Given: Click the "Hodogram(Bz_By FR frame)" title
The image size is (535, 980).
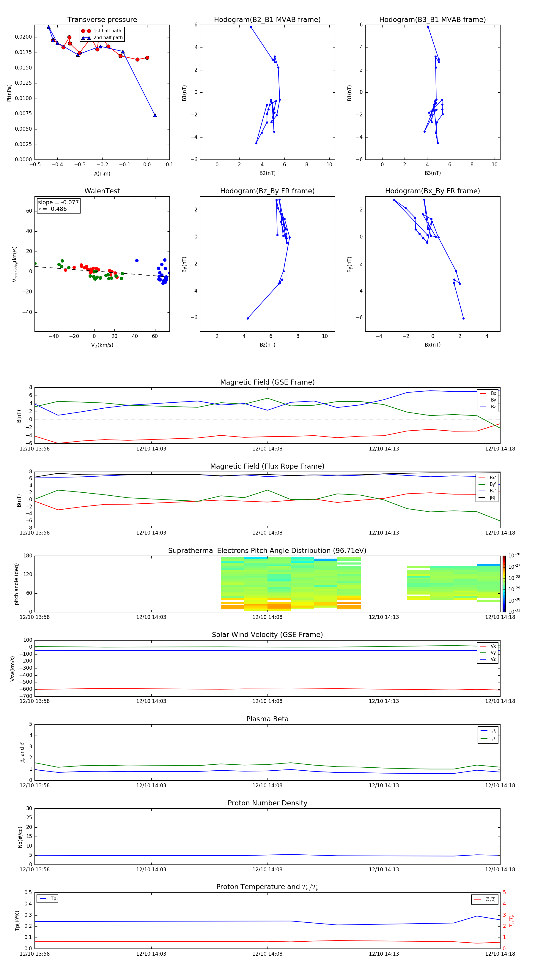Looking at the screenshot, I should [267, 191].
